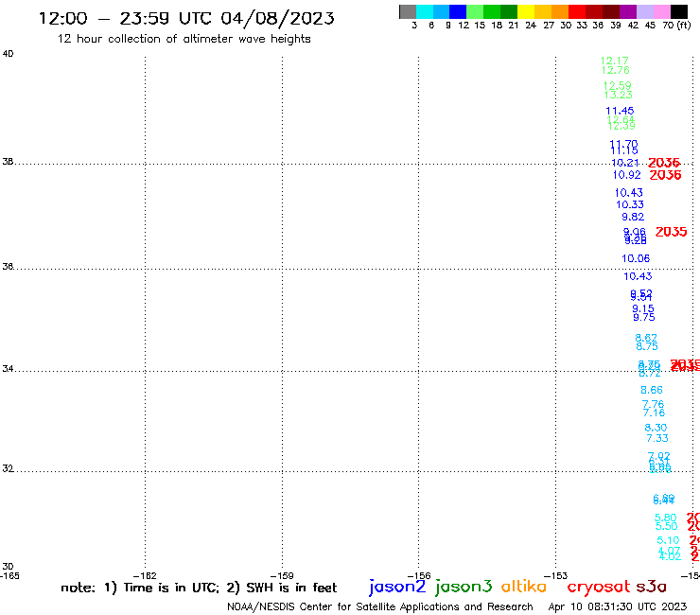Screen dimensions: 700x615
Task: Click the yellow swatch in the color scale
Action: pos(526,11)
